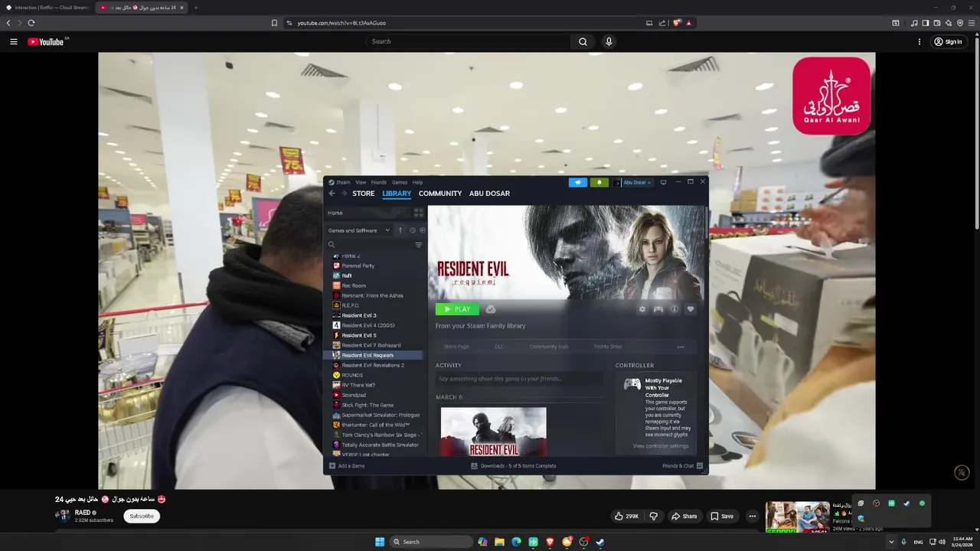Open Brave Shields icon in address bar
This screenshot has height=551, width=980.
(677, 23)
